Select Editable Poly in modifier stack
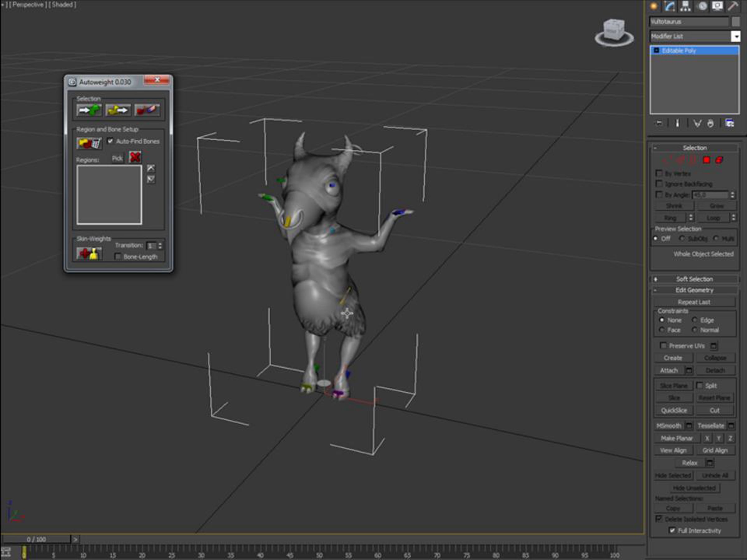This screenshot has height=560, width=747. (679, 51)
